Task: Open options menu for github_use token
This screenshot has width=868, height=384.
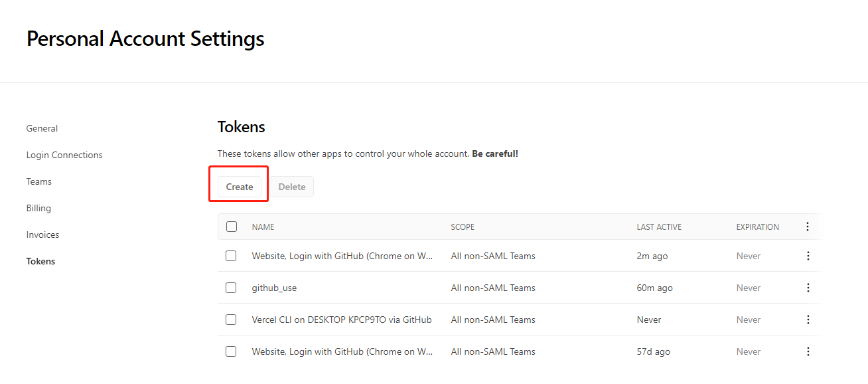Action: [808, 288]
